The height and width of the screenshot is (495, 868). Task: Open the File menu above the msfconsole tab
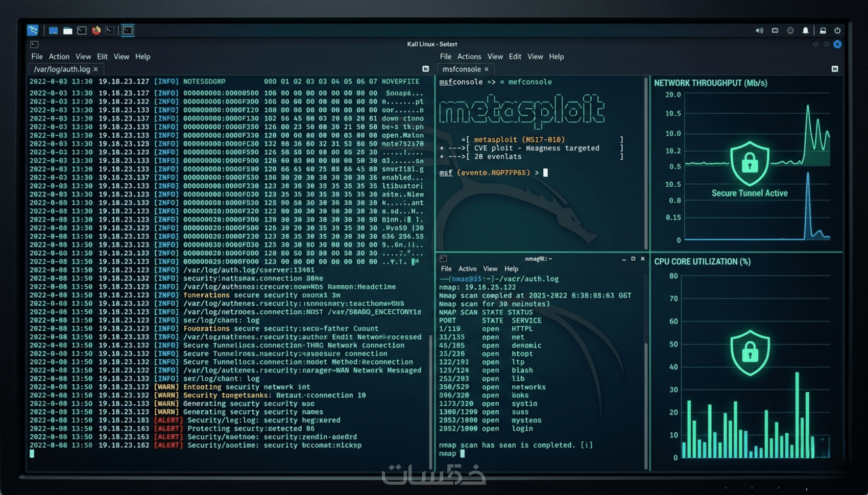click(446, 57)
